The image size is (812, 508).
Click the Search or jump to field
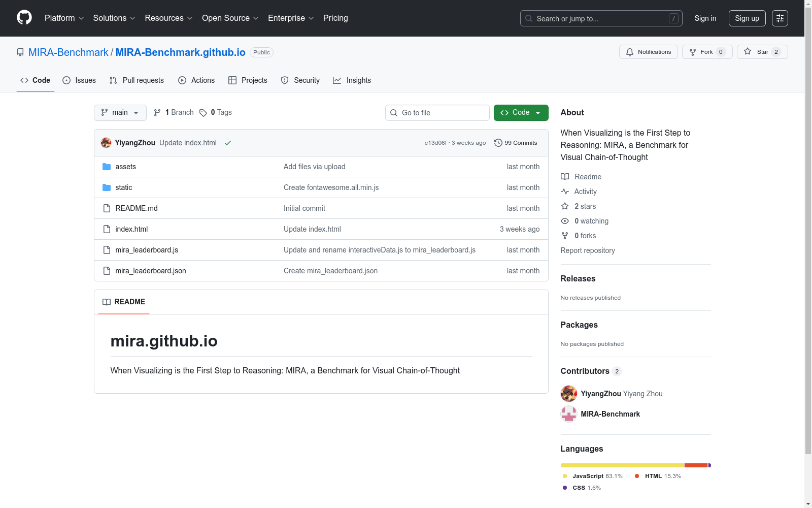[601, 18]
